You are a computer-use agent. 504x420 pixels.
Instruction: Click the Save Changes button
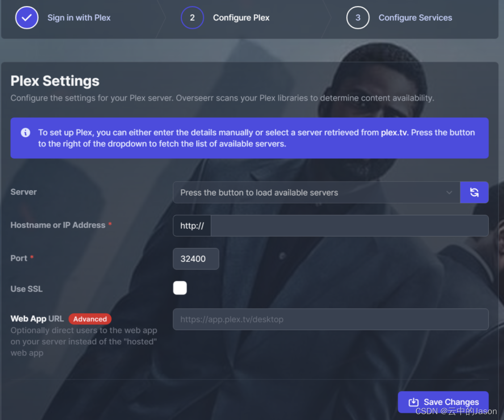click(443, 402)
